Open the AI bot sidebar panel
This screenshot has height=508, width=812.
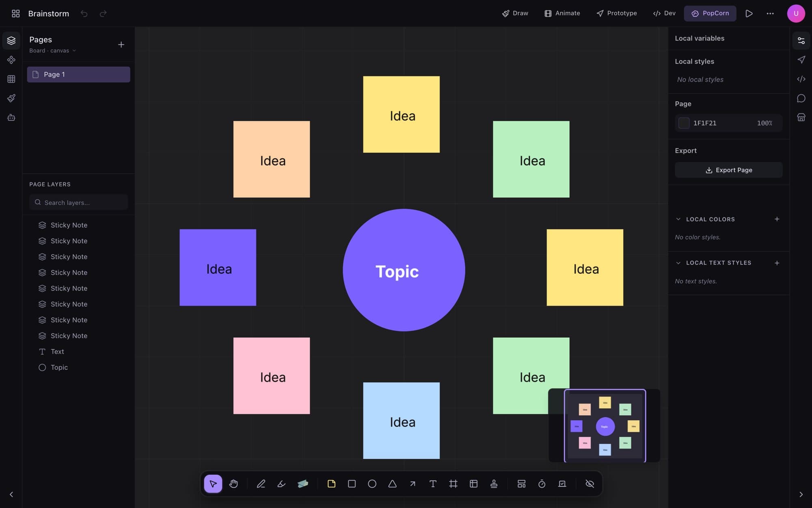(11, 117)
